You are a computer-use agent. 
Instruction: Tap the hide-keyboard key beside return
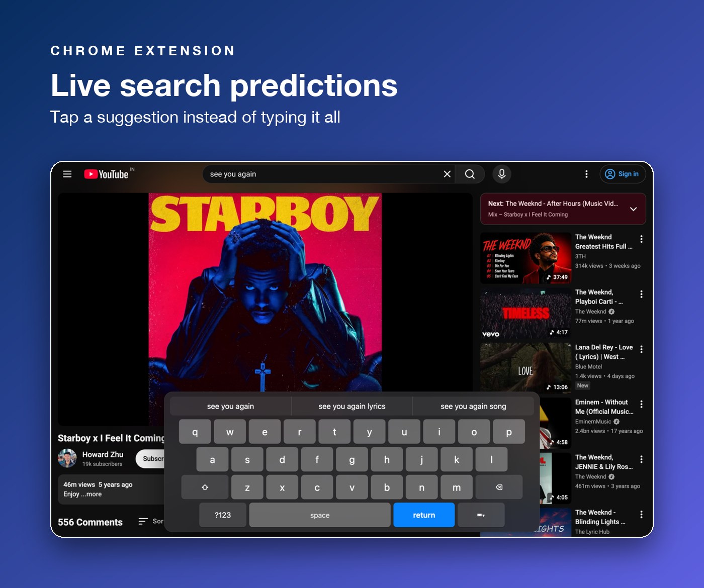click(x=481, y=515)
